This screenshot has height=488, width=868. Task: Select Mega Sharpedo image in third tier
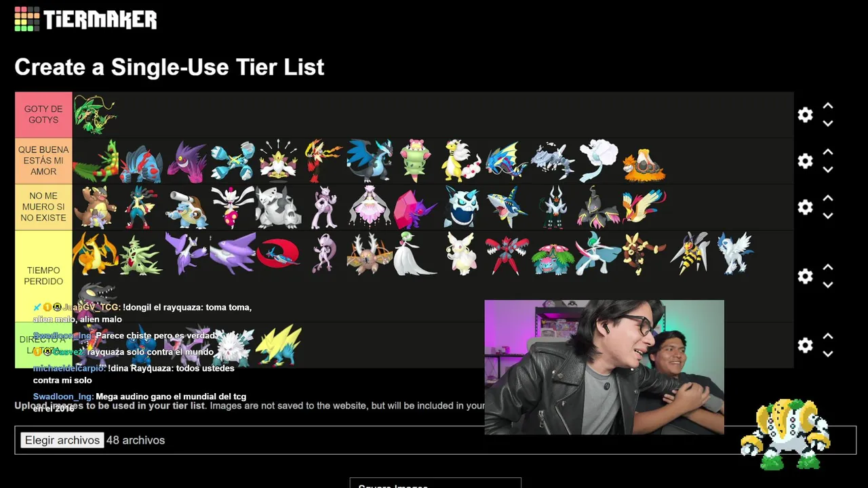[x=507, y=207]
